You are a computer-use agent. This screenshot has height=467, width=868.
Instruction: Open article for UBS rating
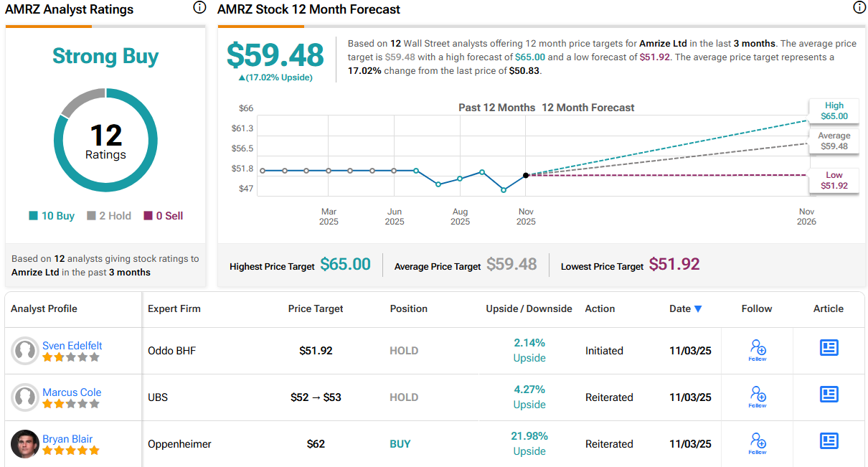pyautogui.click(x=829, y=394)
